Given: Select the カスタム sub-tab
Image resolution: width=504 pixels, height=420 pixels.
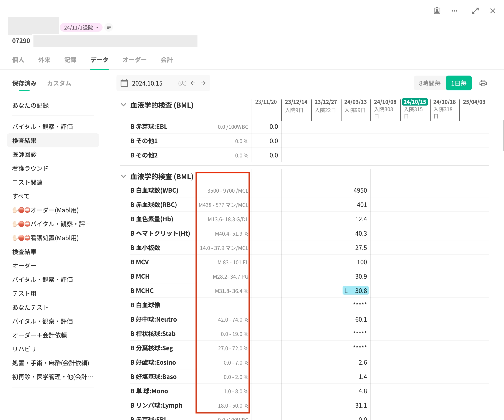Looking at the screenshot, I should point(59,83).
